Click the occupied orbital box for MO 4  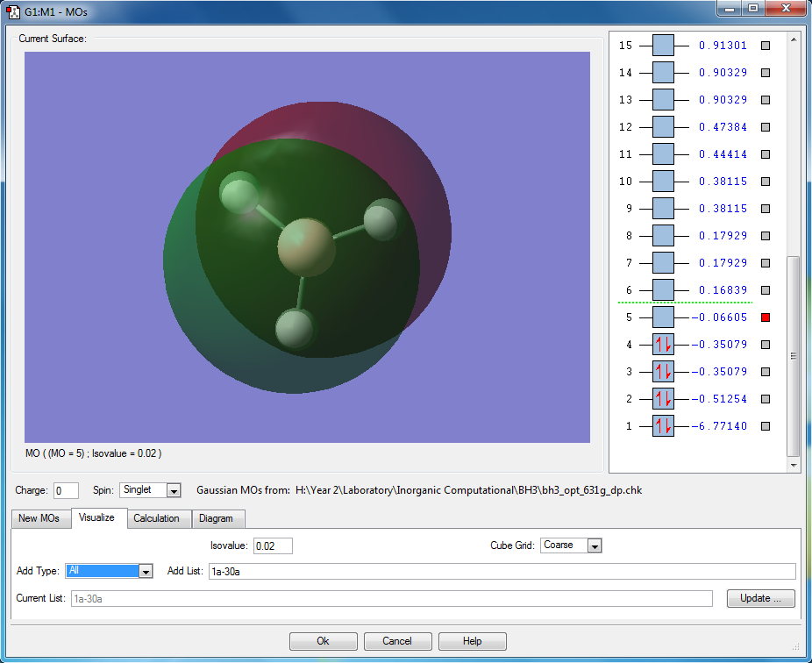click(x=663, y=345)
